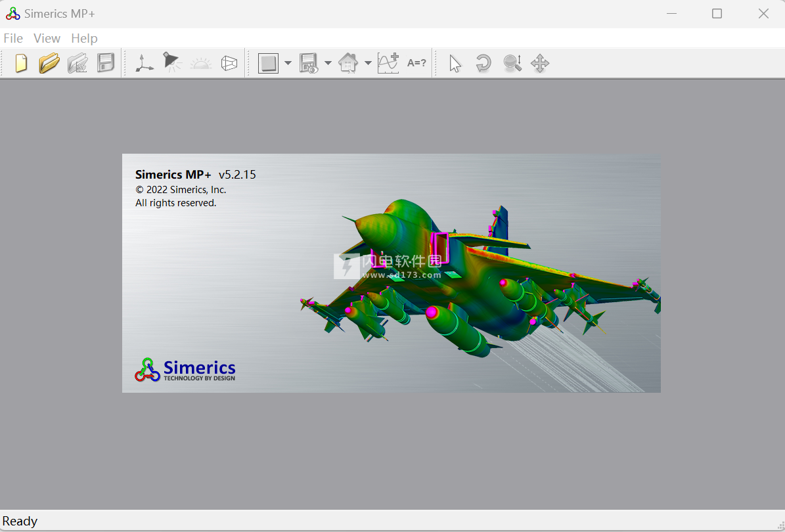The width and height of the screenshot is (785, 532).
Task: Click the floppy disk Save icon
Action: coord(106,63)
